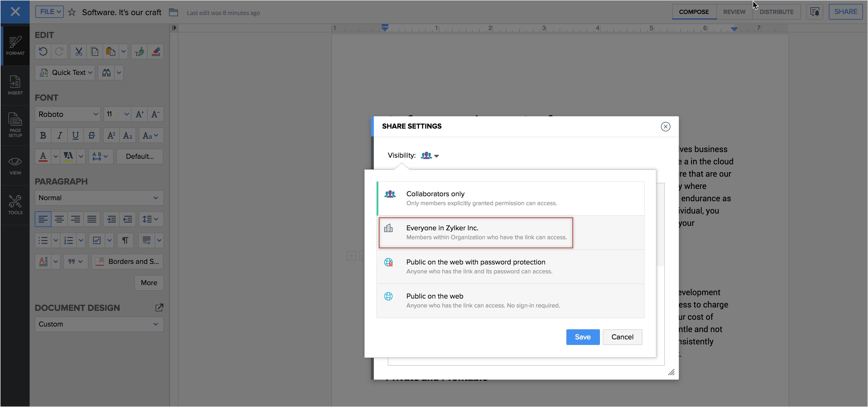Open the Visibility dropdown in Share Settings
The height and width of the screenshot is (407, 868).
coord(430,155)
